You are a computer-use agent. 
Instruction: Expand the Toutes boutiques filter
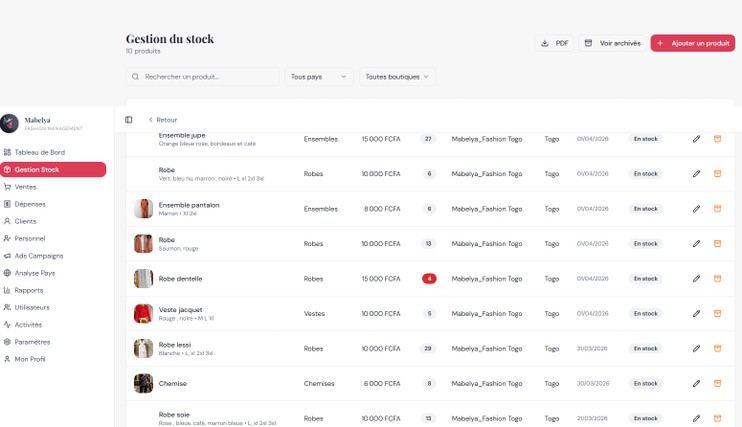397,76
